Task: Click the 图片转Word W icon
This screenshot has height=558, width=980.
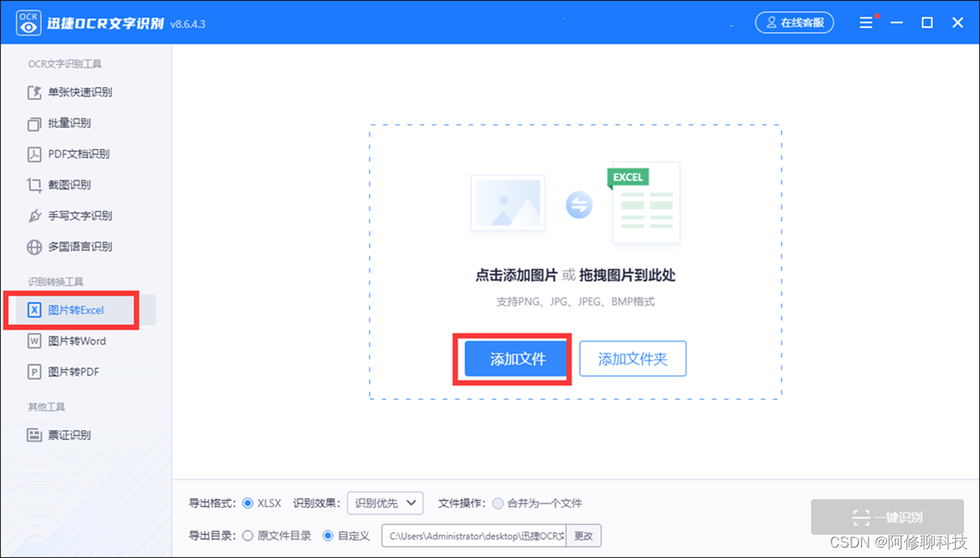Action: click(35, 341)
